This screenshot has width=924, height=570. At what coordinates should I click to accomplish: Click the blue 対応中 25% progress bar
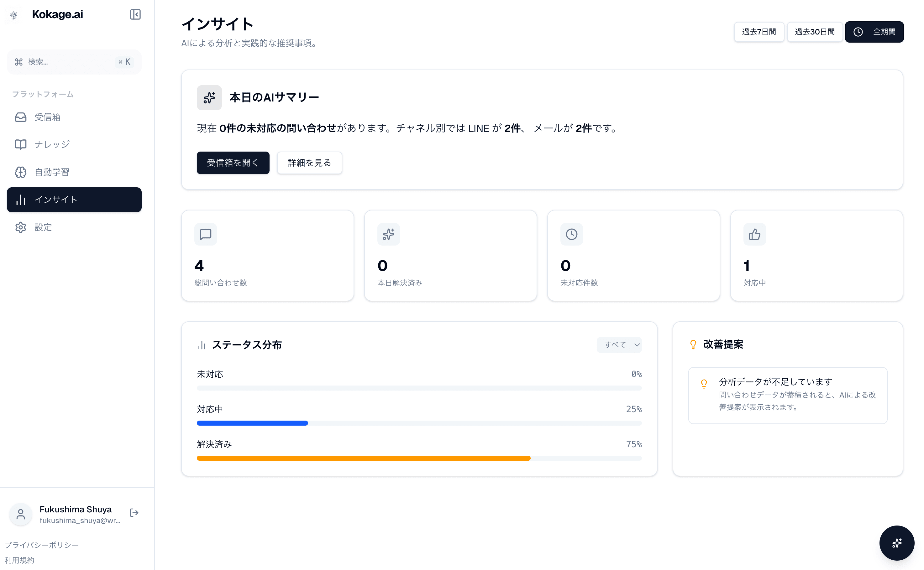click(252, 423)
